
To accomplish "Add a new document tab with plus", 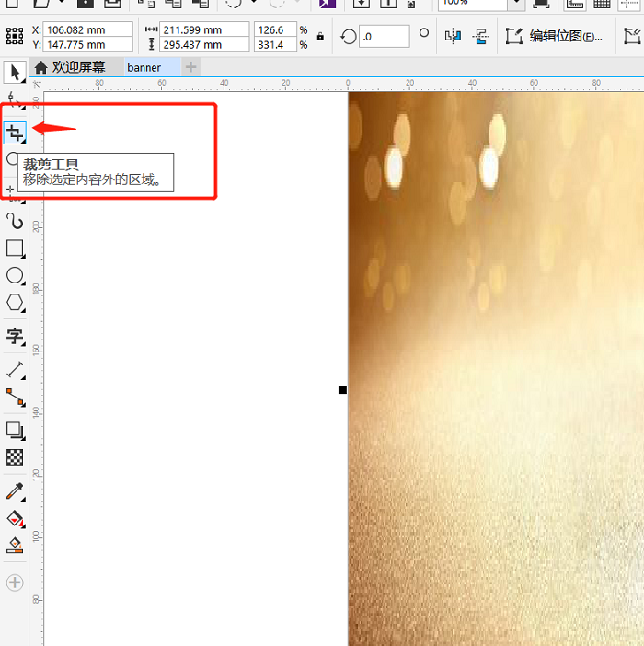I will 190,67.
